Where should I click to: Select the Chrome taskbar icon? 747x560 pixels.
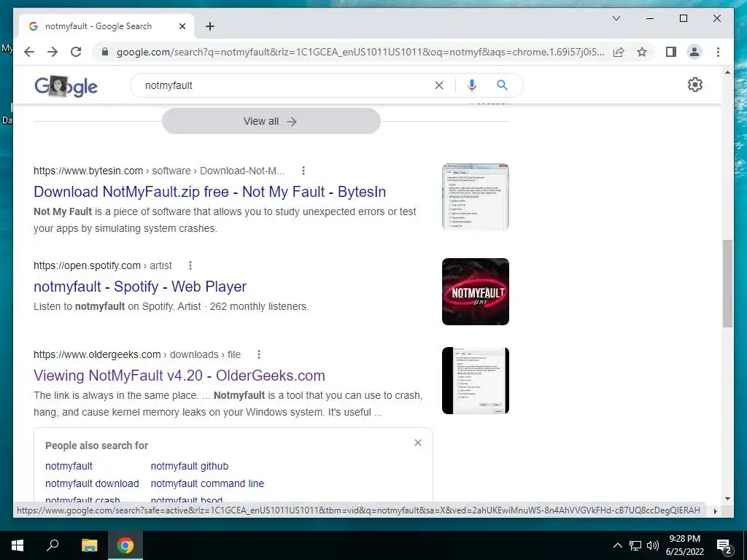[x=125, y=545]
